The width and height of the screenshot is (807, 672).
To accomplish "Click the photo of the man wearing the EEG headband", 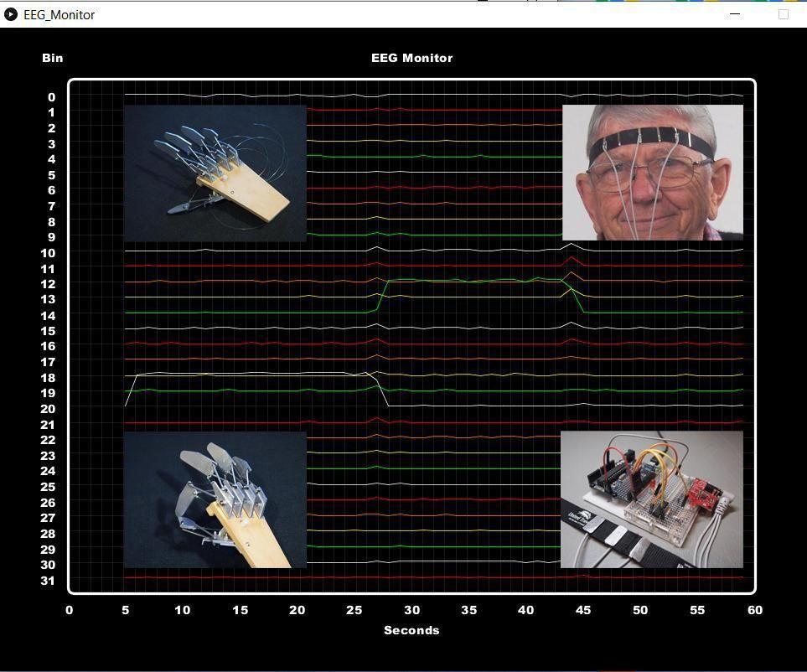I will pos(652,173).
